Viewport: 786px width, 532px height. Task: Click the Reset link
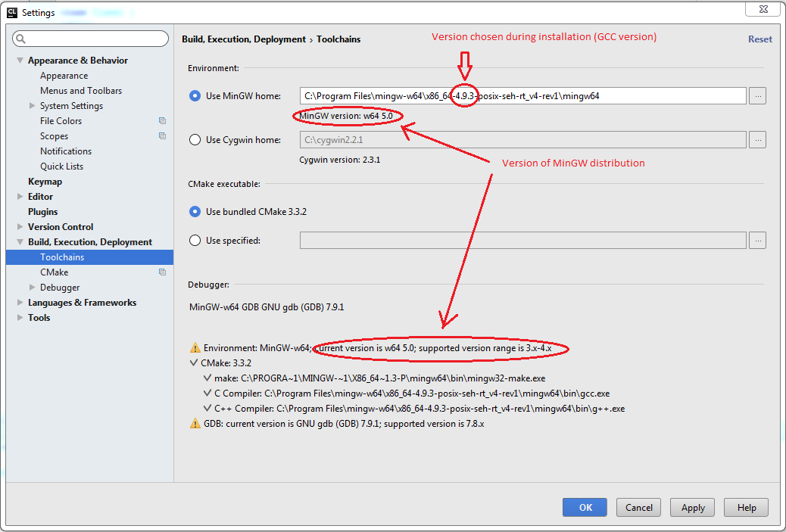click(759, 39)
